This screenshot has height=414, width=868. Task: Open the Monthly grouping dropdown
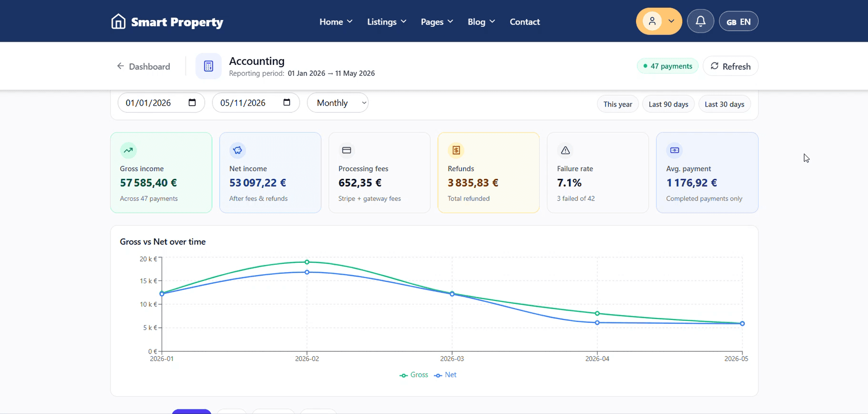point(338,103)
